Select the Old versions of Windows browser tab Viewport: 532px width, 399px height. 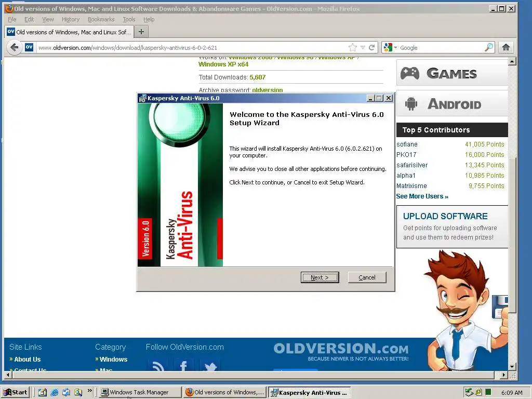point(69,32)
